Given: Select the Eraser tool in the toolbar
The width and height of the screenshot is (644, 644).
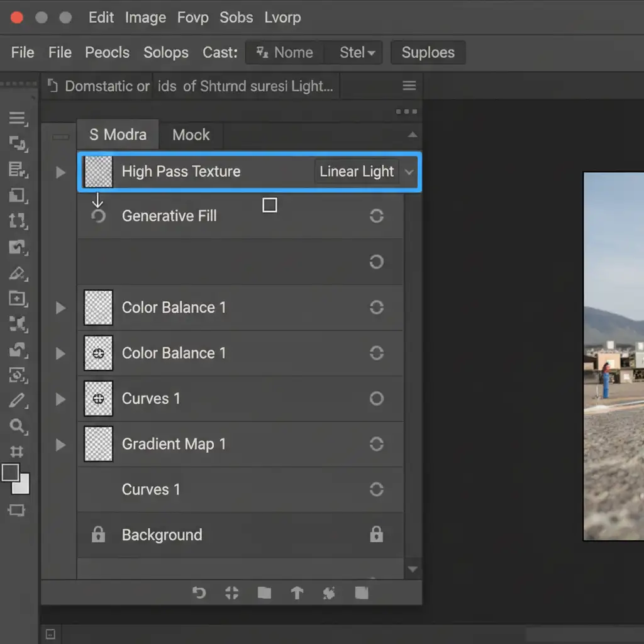Looking at the screenshot, I should click(18, 273).
